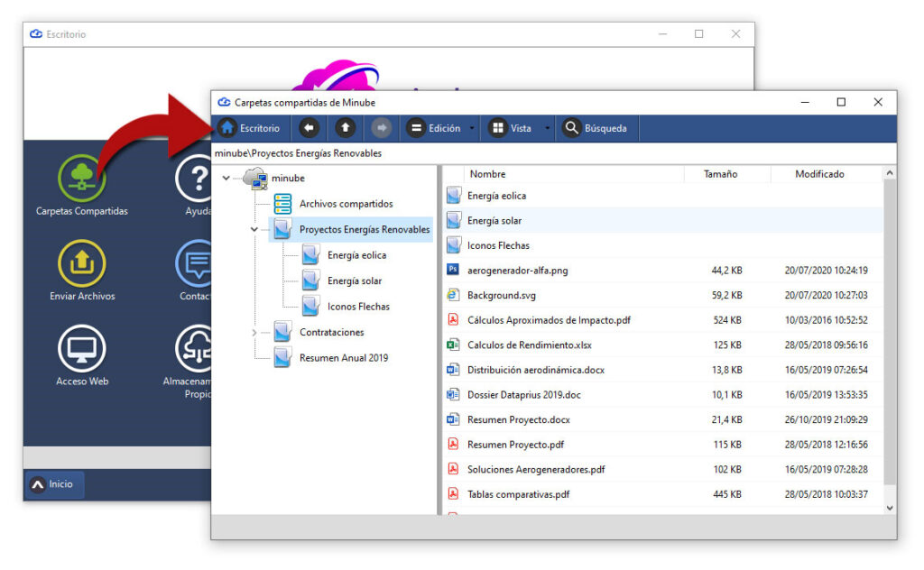
Task: Open the Búsqueda search tool
Action: coord(596,128)
